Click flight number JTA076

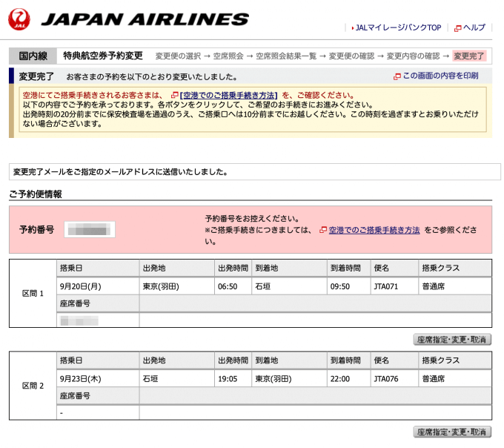[x=385, y=379]
